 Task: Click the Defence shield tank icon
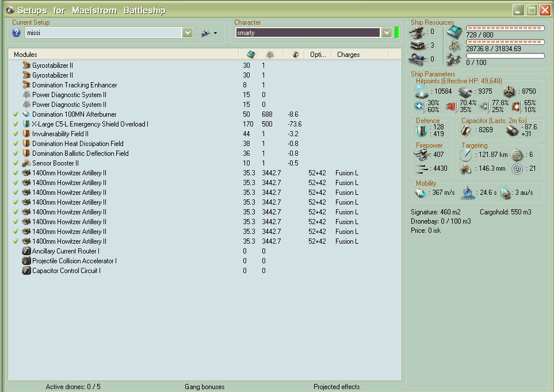pos(422,130)
